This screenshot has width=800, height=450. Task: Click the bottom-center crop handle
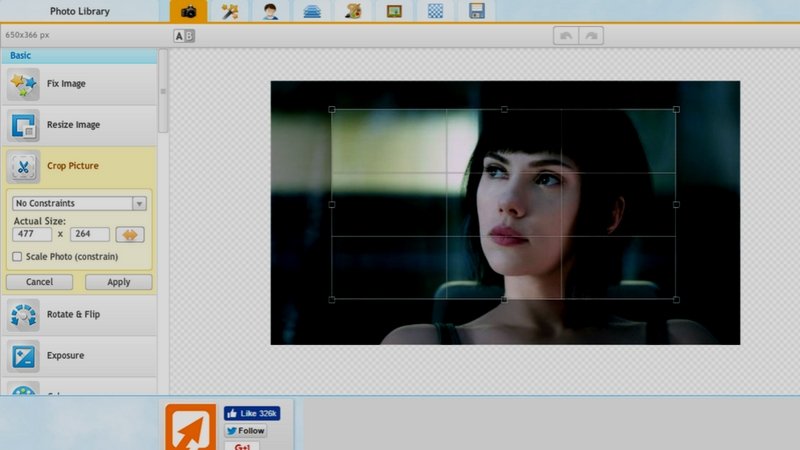(504, 299)
